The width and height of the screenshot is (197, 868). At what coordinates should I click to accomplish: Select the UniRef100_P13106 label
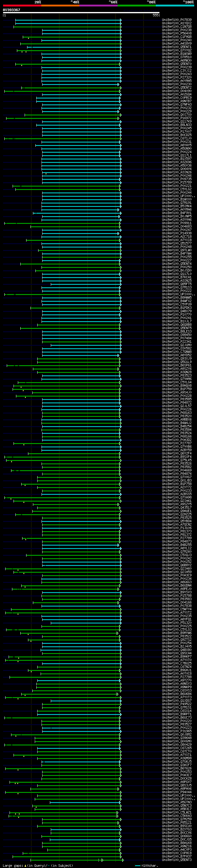177,528
